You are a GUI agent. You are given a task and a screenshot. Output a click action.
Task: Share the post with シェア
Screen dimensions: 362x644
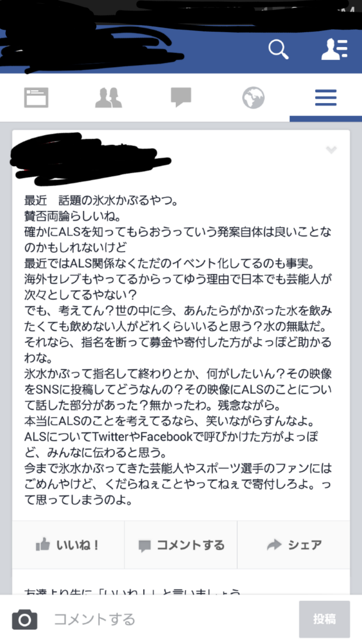pyautogui.click(x=294, y=545)
